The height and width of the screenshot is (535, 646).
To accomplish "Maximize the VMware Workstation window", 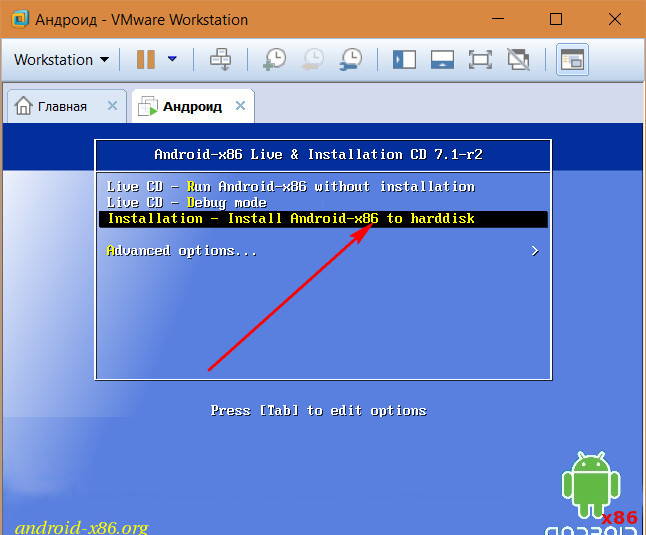I will (556, 19).
